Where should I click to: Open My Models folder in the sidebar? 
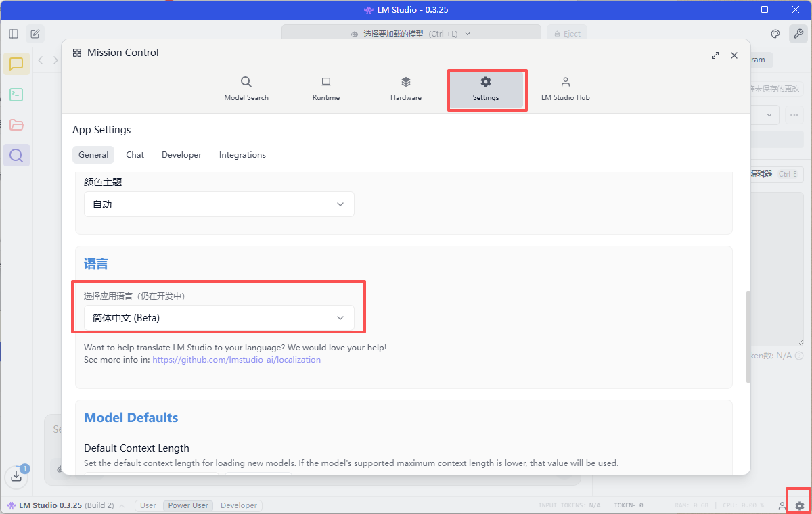pos(16,125)
